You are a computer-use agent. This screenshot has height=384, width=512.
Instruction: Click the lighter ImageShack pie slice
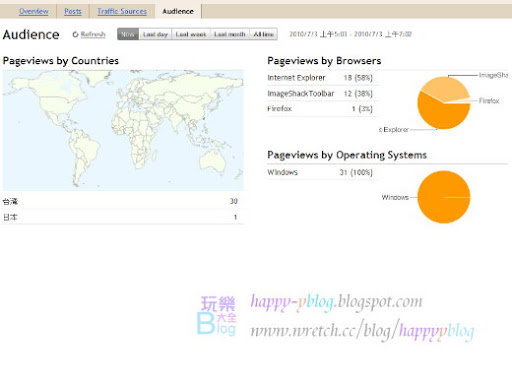(x=443, y=88)
